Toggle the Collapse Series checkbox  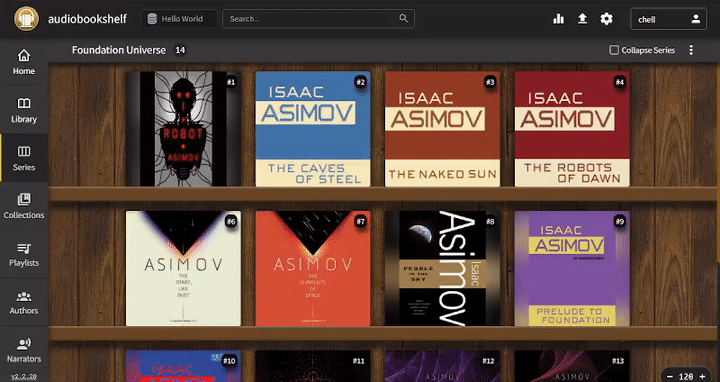(x=614, y=50)
